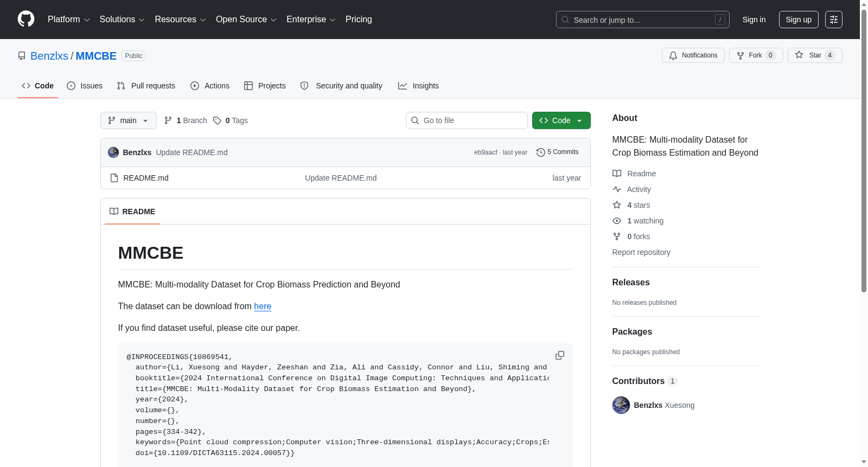The image size is (868, 467).
Task: Click the commit history clock icon
Action: 540,152
